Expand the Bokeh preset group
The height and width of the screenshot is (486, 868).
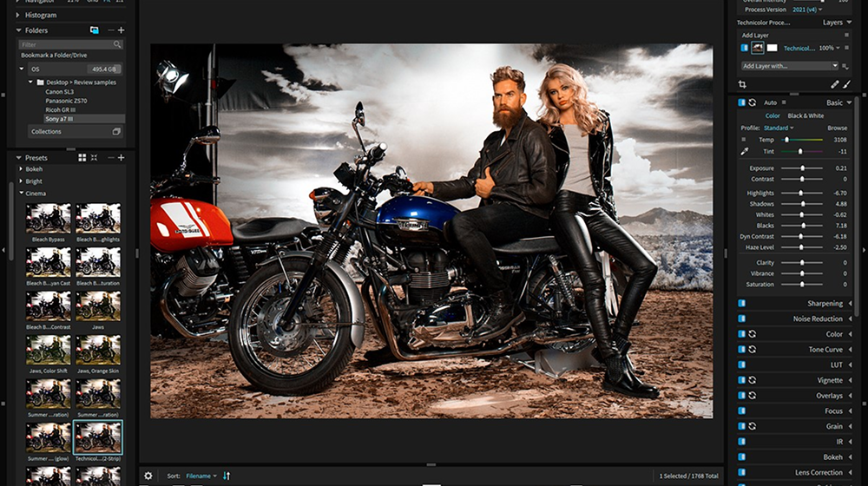tap(21, 169)
